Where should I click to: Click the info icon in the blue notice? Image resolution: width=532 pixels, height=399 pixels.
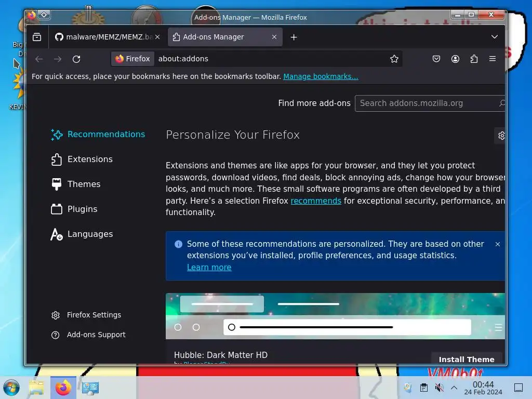pos(179,244)
